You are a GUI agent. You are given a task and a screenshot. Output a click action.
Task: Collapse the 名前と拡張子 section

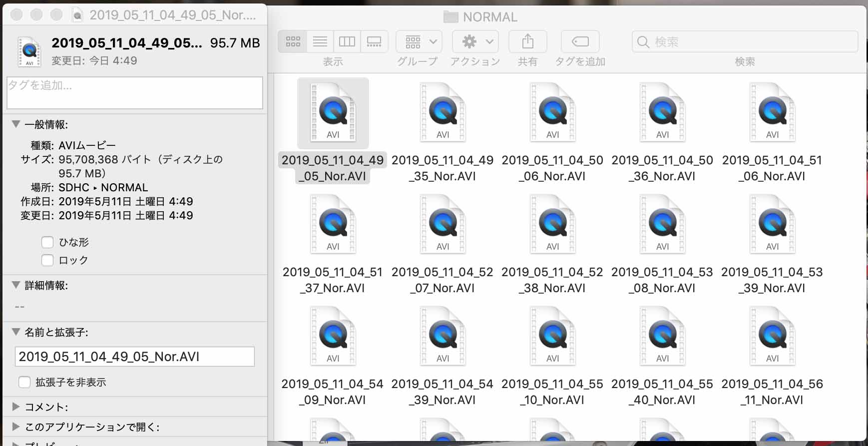pos(16,332)
